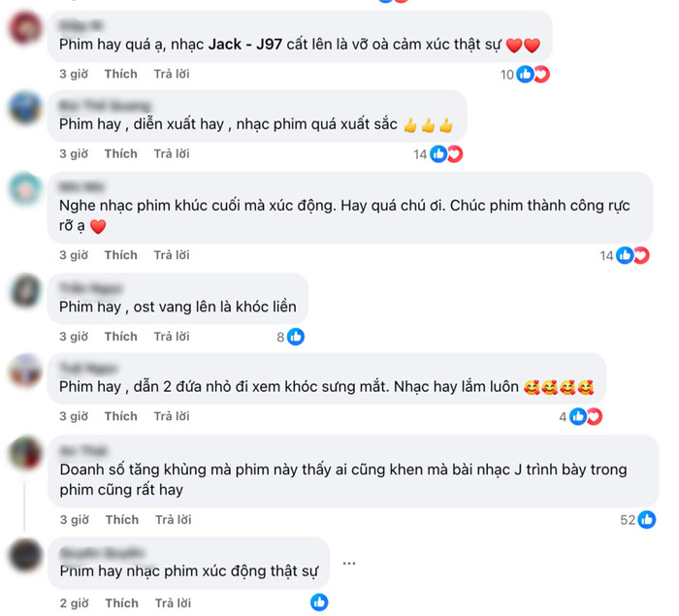Like the 'ost vang lên là khóc liền' comment
This screenshot has height=616, width=679.
coord(121,337)
